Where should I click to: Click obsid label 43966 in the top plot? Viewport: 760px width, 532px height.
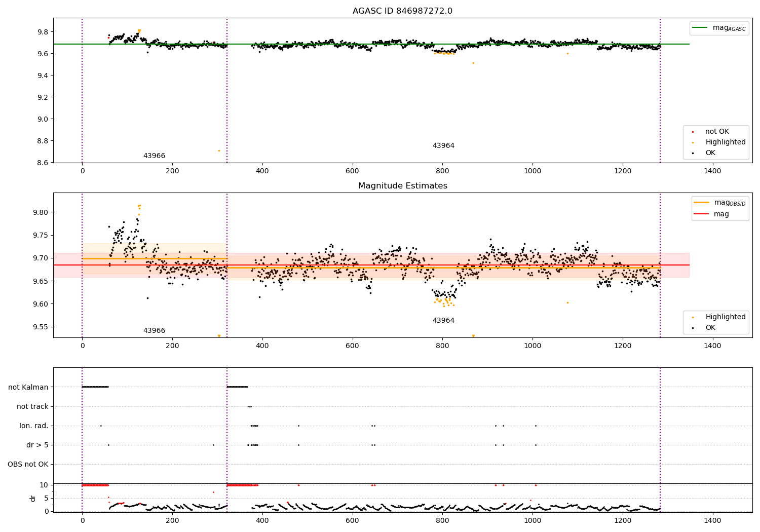pyautogui.click(x=154, y=156)
